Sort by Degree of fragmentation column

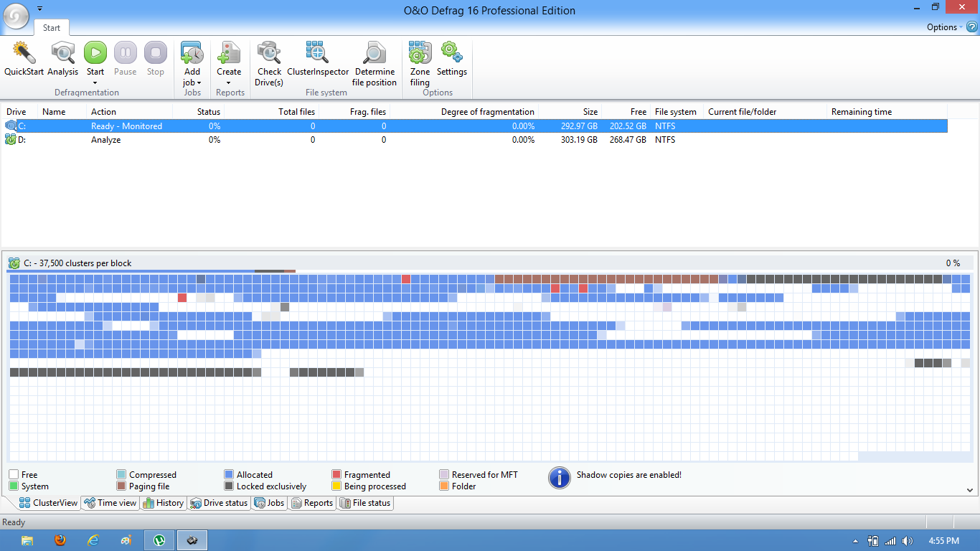click(464, 112)
